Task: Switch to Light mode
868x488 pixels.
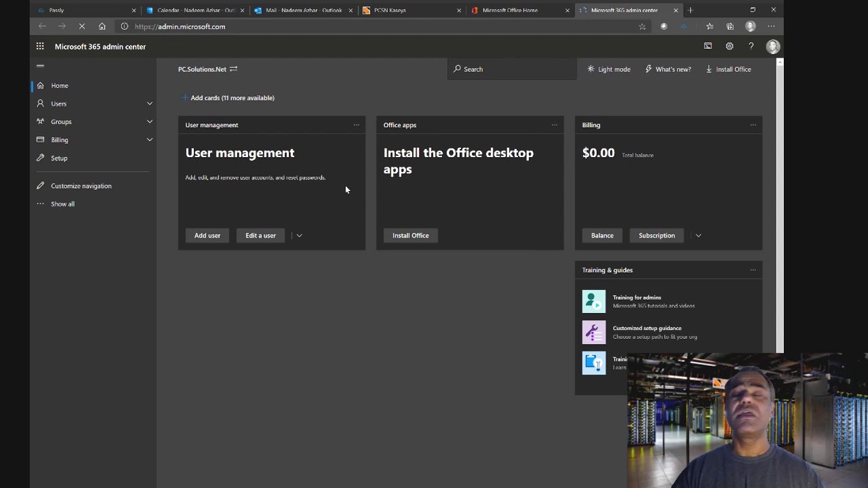Action: pos(609,69)
